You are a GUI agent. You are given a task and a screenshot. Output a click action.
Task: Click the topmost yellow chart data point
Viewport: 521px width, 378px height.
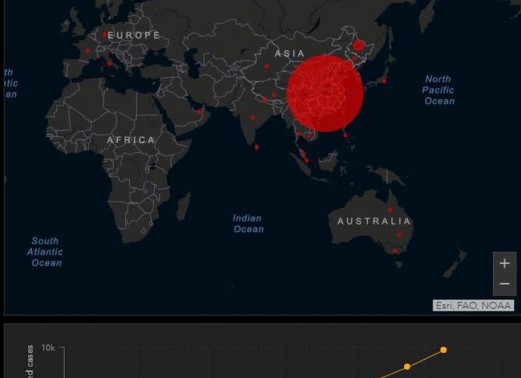(443, 350)
